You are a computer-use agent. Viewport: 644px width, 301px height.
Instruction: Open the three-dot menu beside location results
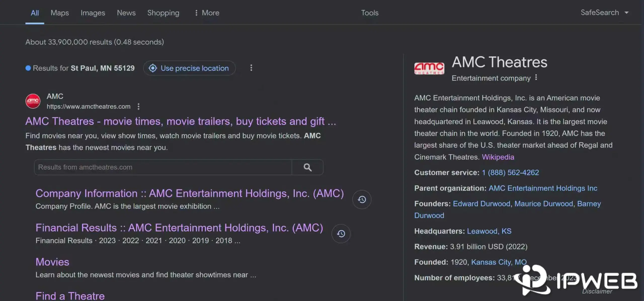click(x=251, y=68)
